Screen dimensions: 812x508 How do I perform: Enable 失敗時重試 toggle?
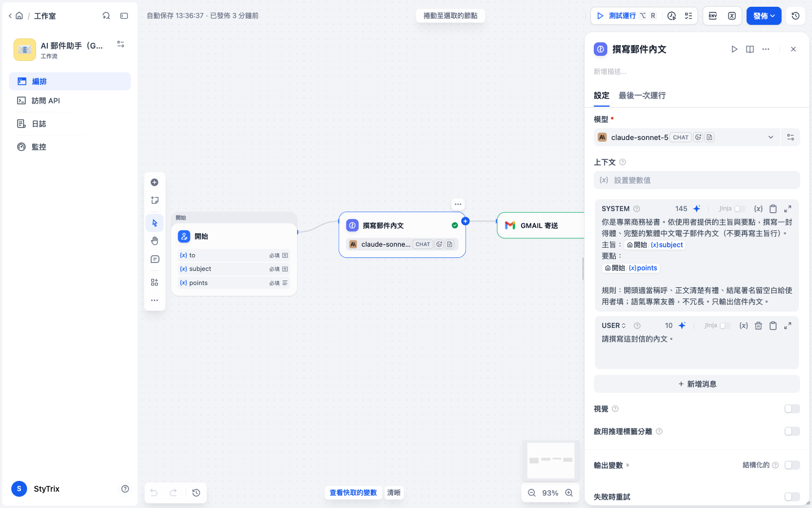792,497
